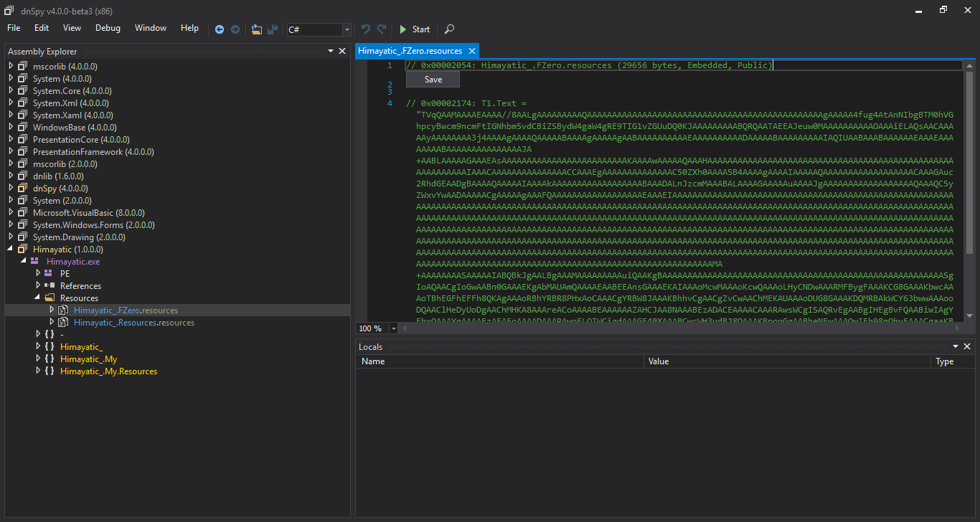Screen dimensions: 980x522
Task: Click the Himayatic_.My namespace braces icon
Action: 49,359
